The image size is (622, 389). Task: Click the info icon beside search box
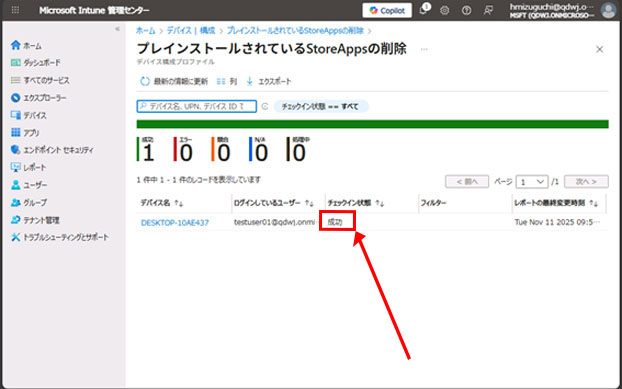pyautogui.click(x=265, y=106)
